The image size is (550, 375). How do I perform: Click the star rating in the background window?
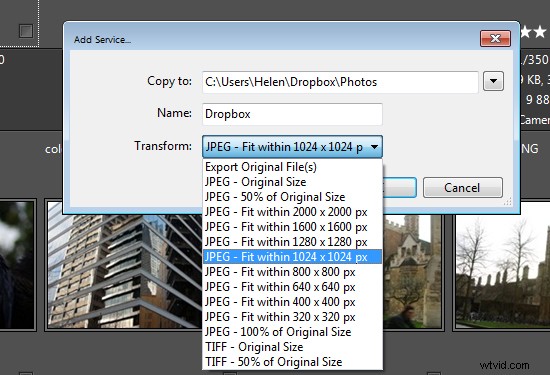534,32
